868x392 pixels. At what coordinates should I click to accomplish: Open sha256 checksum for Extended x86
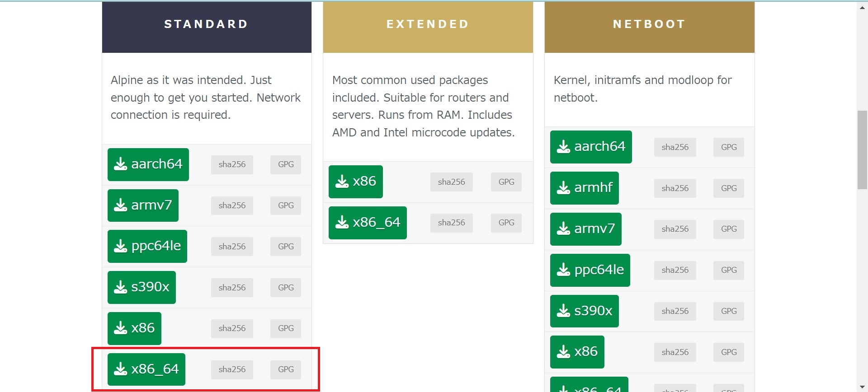[451, 182]
